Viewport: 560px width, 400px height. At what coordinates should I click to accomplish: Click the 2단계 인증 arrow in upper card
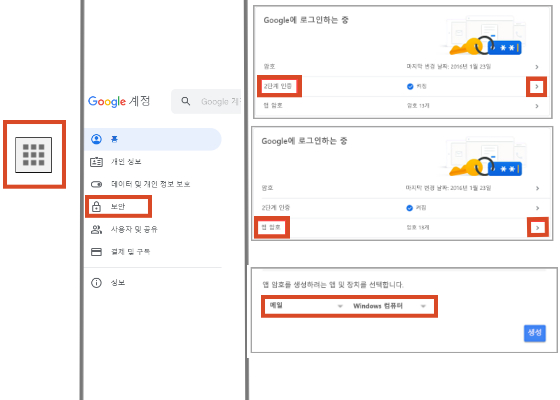coord(536,86)
